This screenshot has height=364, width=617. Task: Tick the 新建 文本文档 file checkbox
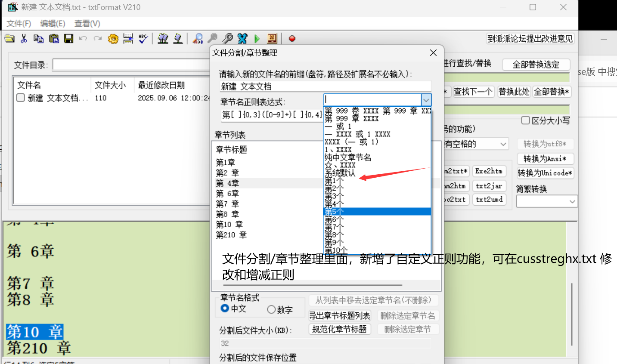pyautogui.click(x=20, y=98)
